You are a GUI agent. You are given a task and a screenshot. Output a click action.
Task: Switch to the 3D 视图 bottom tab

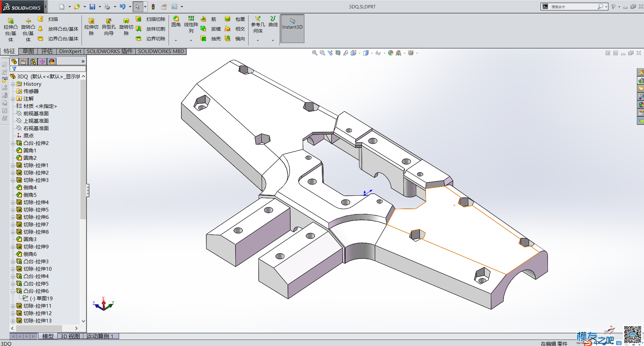click(70, 336)
